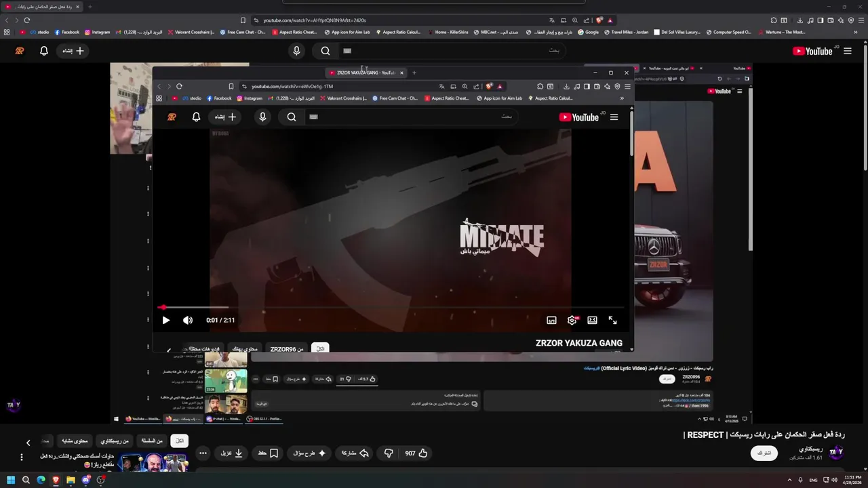Screen dimensions: 868x488
Task: Open Travel Miles - Jordan bookmark
Action: click(625, 32)
